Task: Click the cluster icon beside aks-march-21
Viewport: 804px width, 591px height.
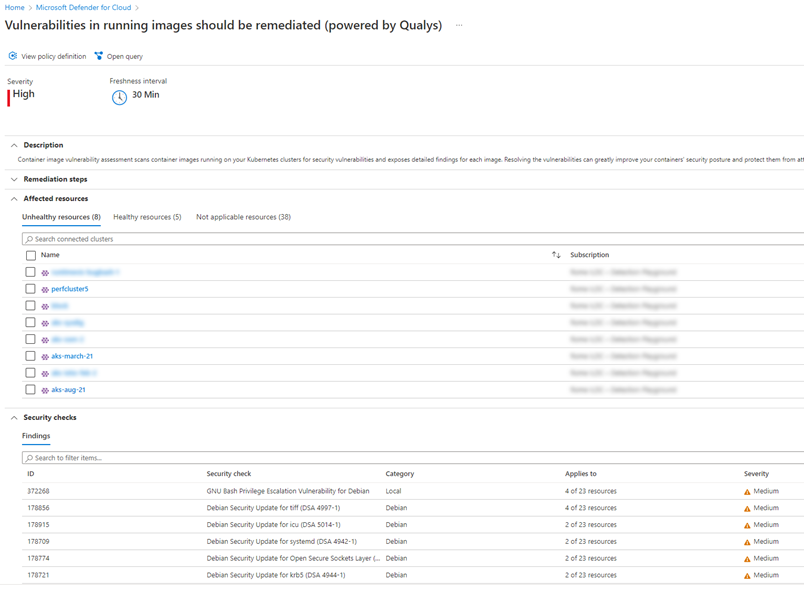Action: click(45, 357)
